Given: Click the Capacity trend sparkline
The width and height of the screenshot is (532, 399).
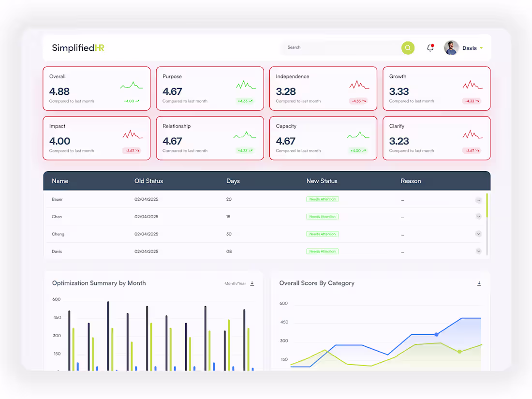Looking at the screenshot, I should (358, 135).
